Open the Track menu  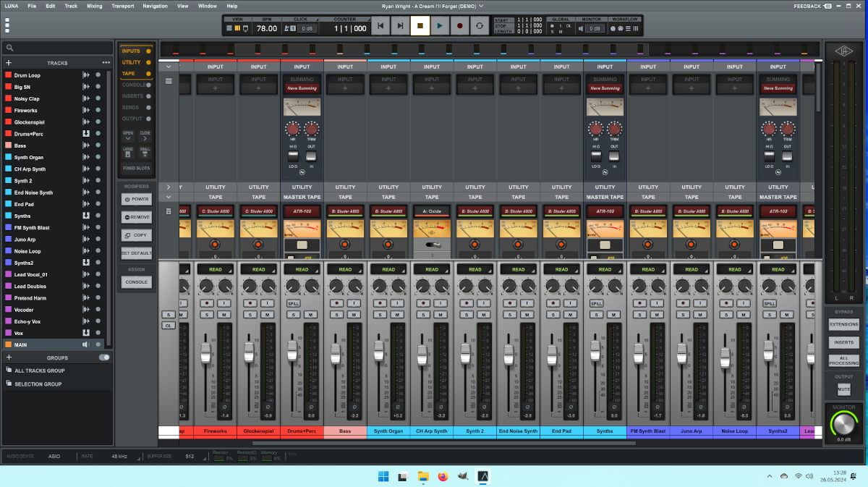tap(71, 6)
